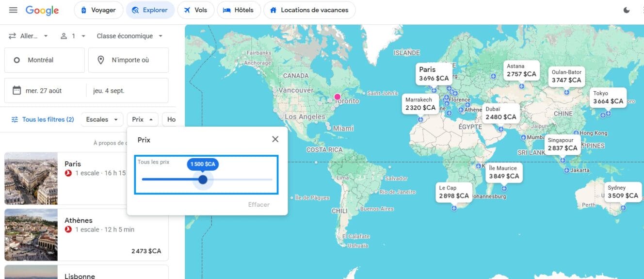Click the Athènes airline logo icon
Image resolution: width=644 pixels, height=279 pixels.
point(68,230)
